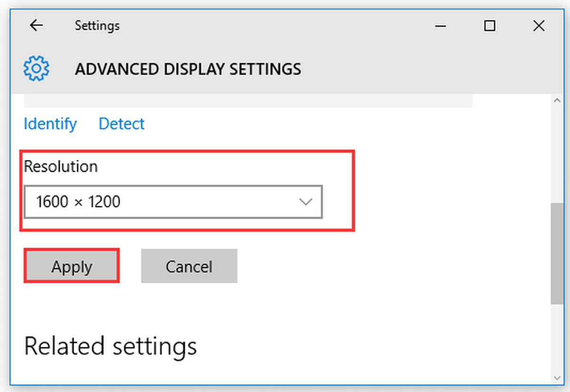Apply the new resolution

click(x=71, y=266)
